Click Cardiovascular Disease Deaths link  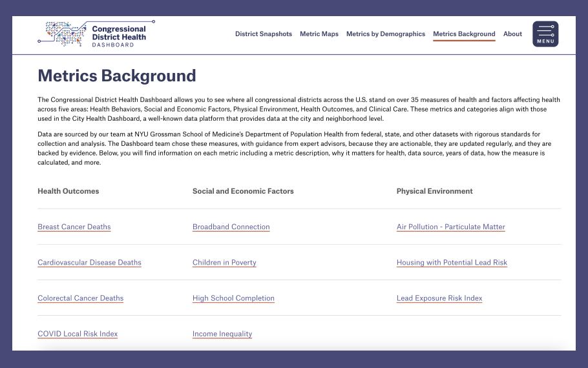[x=89, y=263]
